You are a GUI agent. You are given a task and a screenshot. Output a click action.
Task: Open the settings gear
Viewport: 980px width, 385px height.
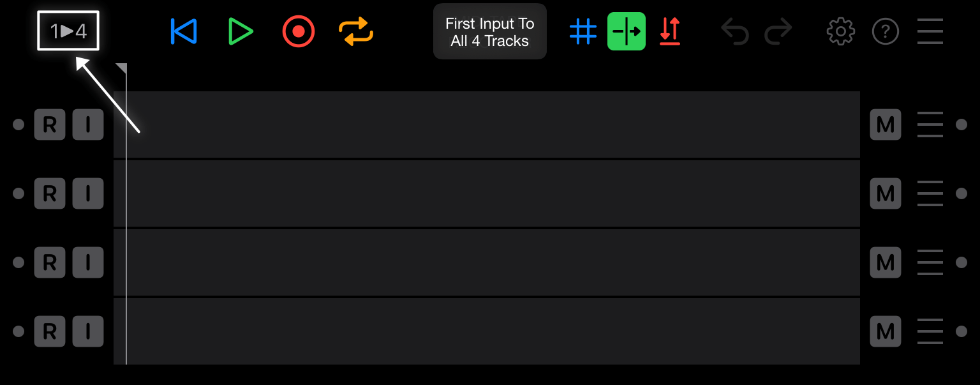841,31
